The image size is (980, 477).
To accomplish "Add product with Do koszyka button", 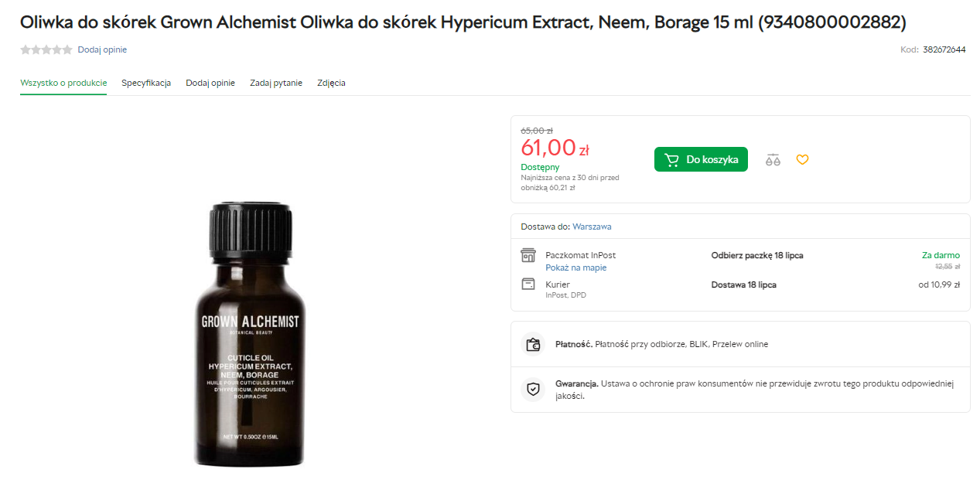I will pos(701,160).
